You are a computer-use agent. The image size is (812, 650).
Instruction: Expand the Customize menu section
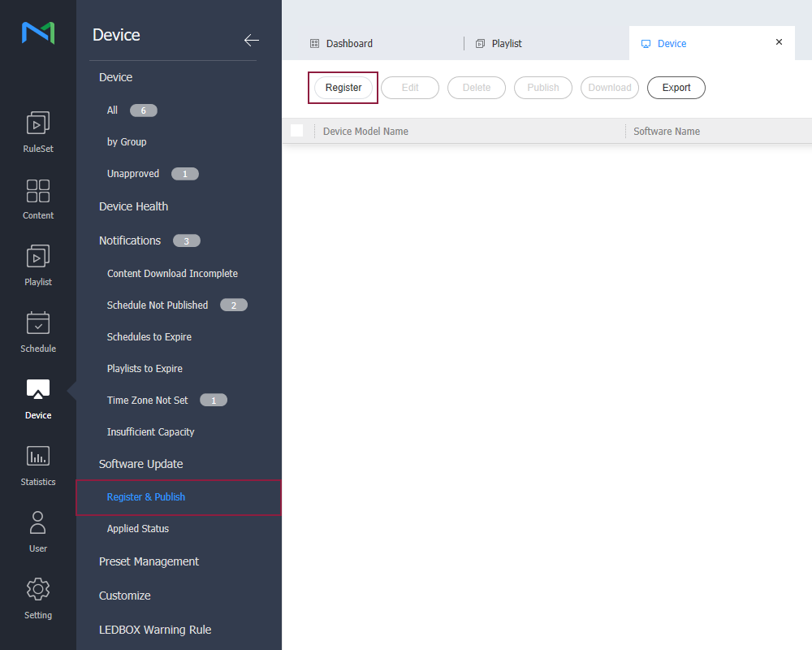coord(124,596)
